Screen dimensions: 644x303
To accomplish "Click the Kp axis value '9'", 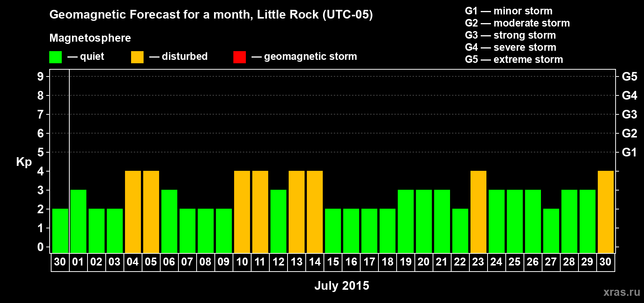I will pos(41,77).
